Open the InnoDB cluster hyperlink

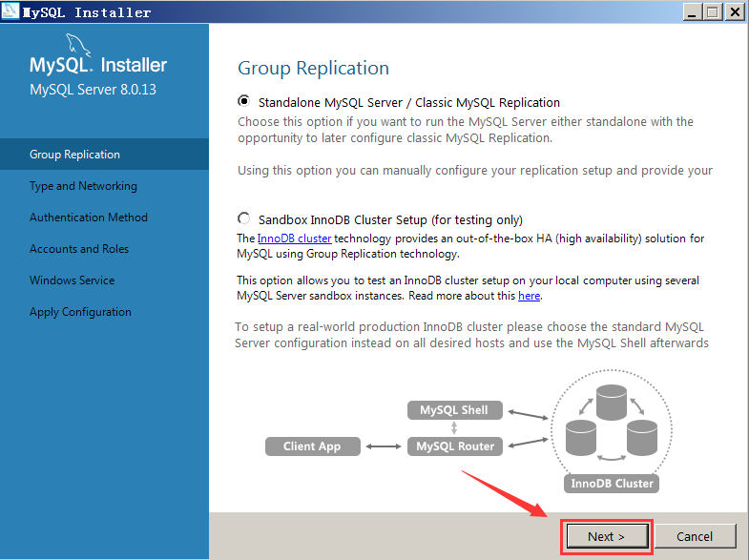tap(294, 239)
